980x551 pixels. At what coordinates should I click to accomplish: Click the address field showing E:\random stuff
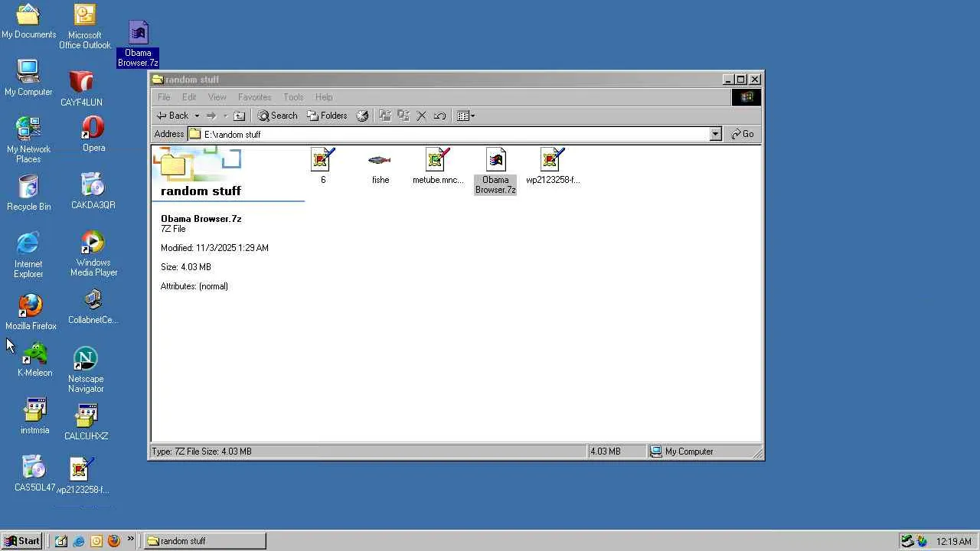tap(456, 134)
